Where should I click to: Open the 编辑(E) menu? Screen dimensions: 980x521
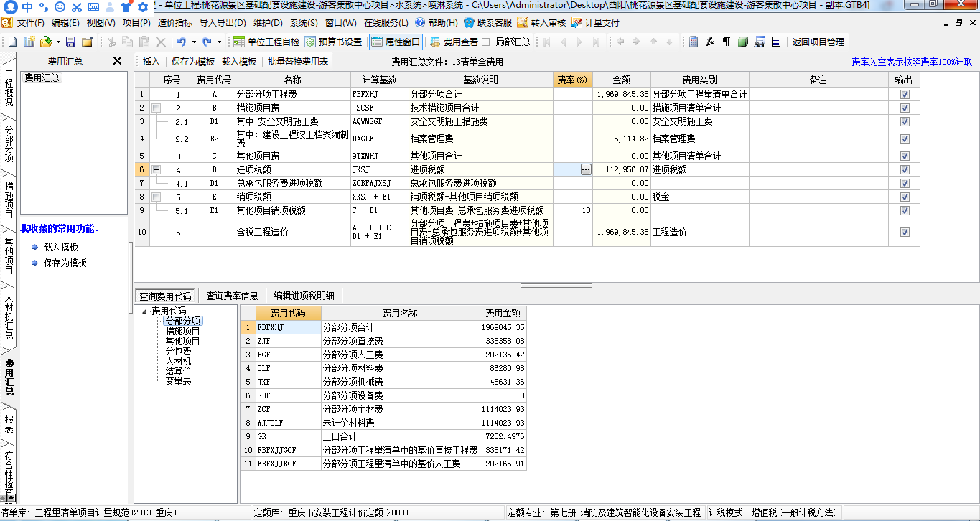65,23
